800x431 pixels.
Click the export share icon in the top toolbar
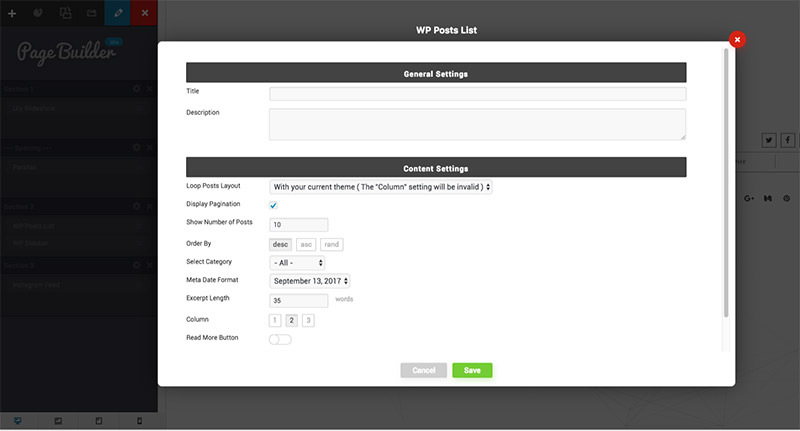click(92, 13)
